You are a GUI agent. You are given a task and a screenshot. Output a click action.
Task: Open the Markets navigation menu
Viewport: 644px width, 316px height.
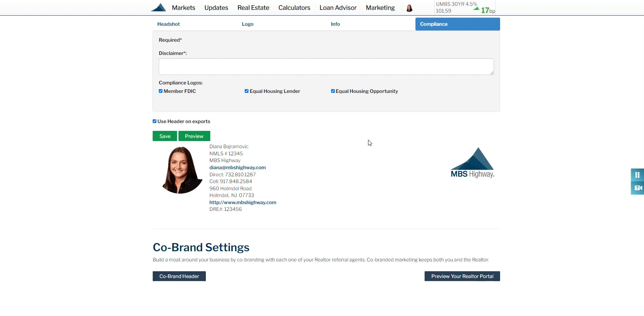click(x=183, y=7)
